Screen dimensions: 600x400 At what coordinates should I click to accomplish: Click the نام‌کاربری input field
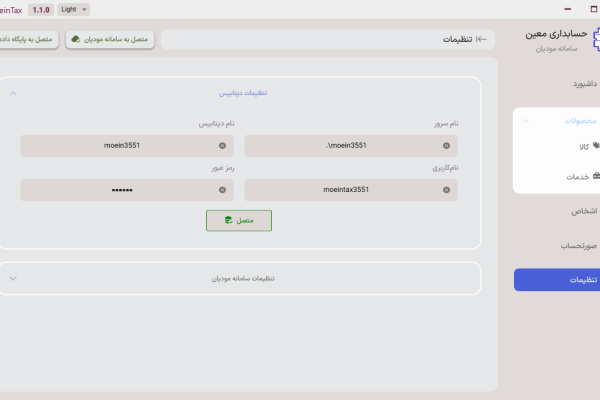[x=351, y=190]
